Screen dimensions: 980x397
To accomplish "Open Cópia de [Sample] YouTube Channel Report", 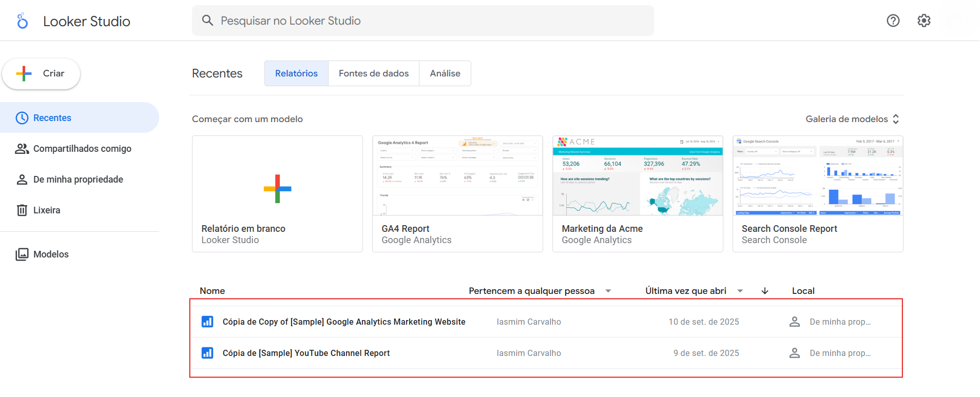I will pos(306,353).
